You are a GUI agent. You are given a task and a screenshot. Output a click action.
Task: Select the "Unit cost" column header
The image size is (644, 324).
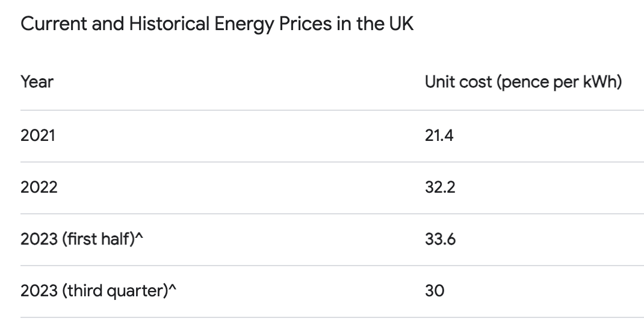coord(523,81)
